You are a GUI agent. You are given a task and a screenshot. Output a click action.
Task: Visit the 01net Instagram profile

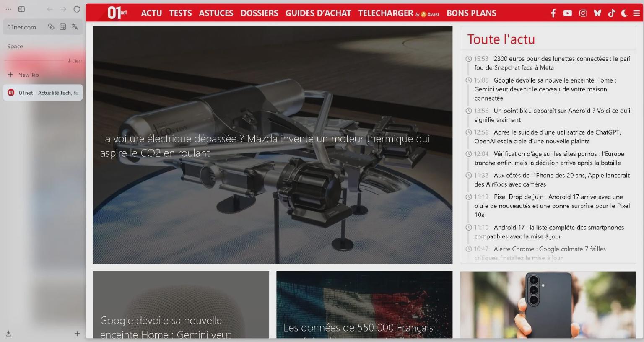click(583, 13)
